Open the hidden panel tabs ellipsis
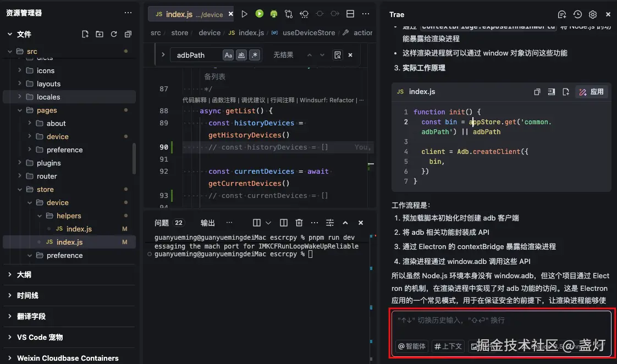617x364 pixels. pos(229,222)
